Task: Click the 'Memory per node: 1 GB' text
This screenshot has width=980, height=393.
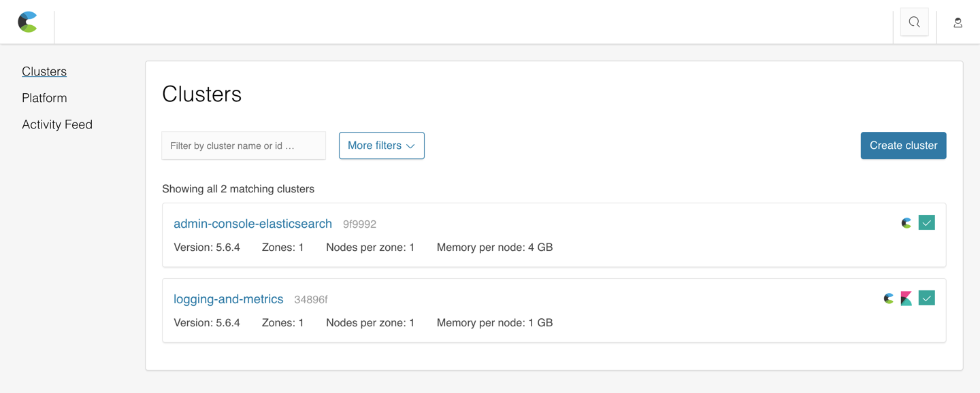Action: [x=495, y=323]
